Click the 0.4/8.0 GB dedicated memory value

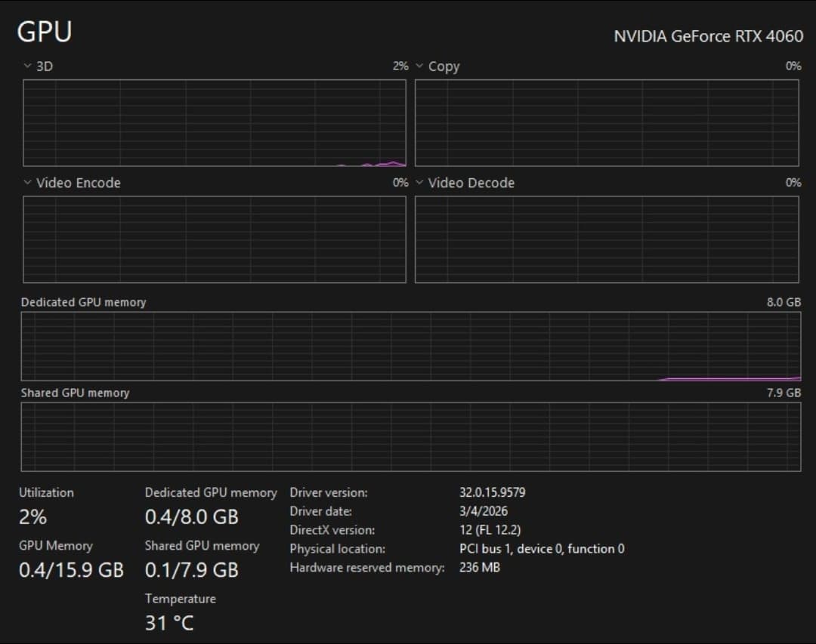point(192,516)
